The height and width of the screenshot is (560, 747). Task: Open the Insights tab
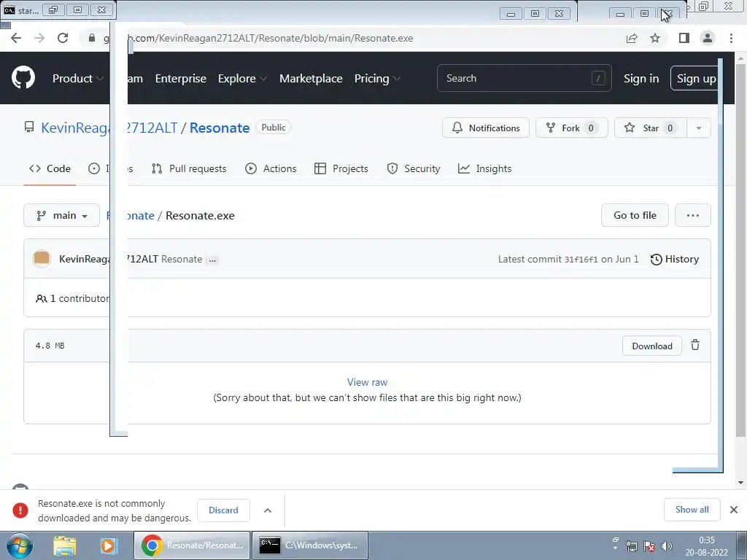(484, 168)
